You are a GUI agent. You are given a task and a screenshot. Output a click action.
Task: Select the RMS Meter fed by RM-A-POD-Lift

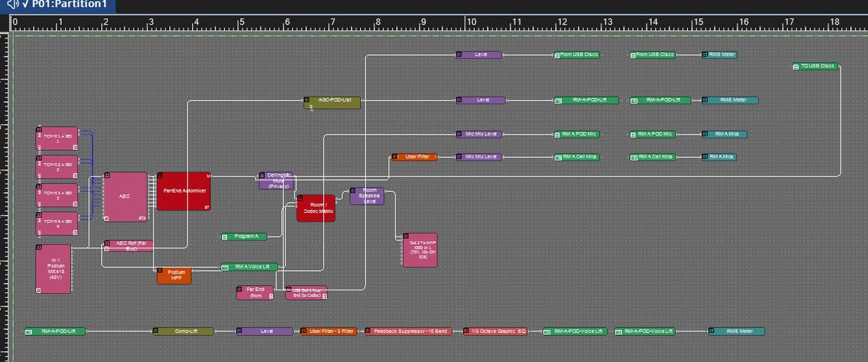(730, 100)
